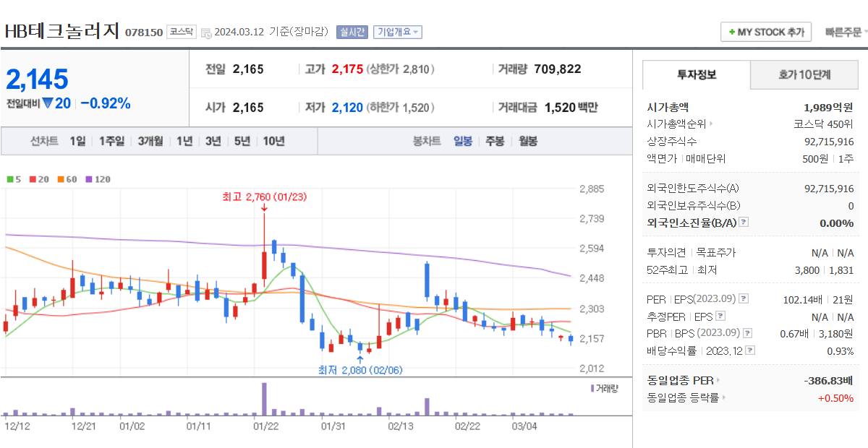Click the 0.93% dividend yield value
The width and height of the screenshot is (868, 448).
point(841,350)
